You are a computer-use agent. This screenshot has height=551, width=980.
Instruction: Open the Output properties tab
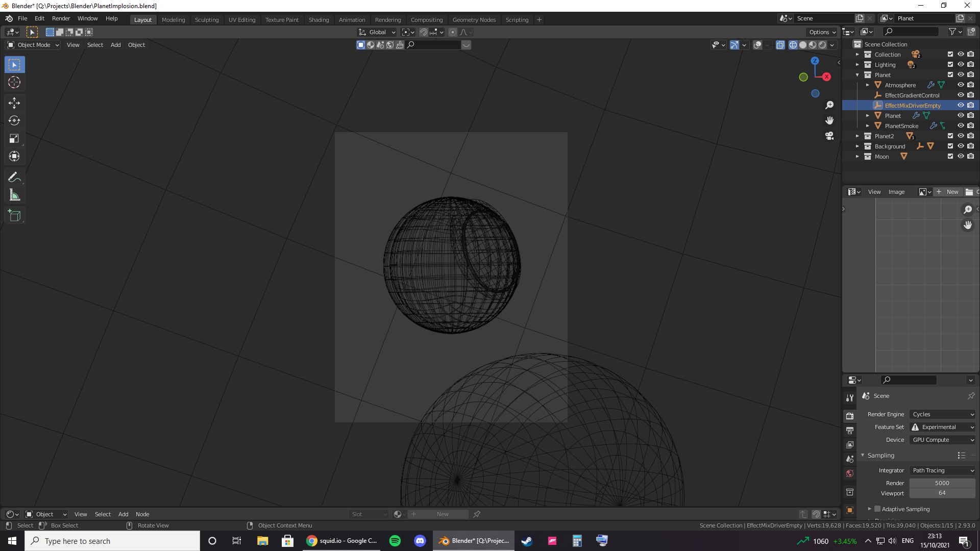coord(850,431)
